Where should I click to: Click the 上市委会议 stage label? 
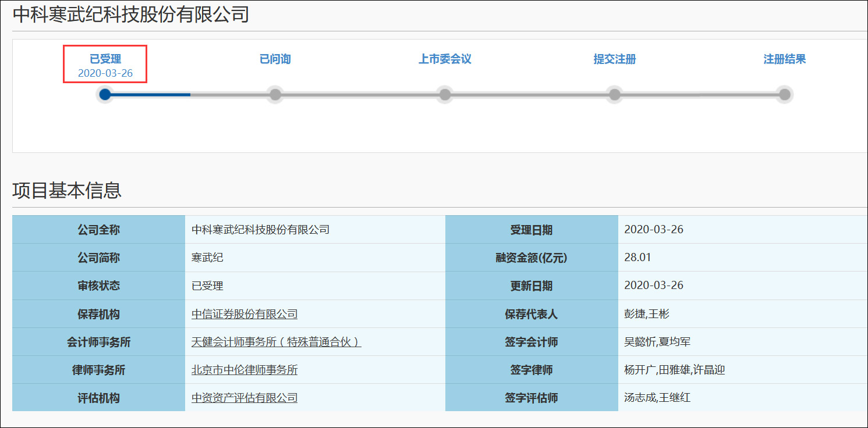click(445, 59)
